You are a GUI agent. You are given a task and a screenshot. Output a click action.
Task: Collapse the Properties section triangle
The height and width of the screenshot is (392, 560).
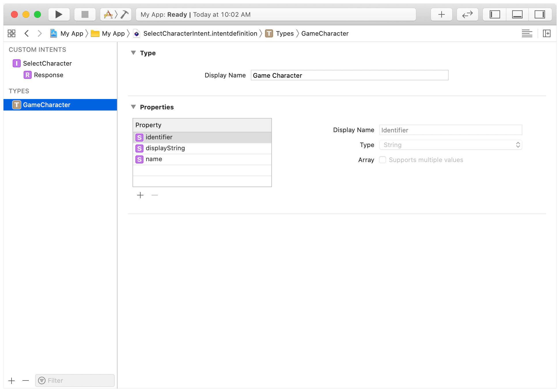tap(133, 107)
